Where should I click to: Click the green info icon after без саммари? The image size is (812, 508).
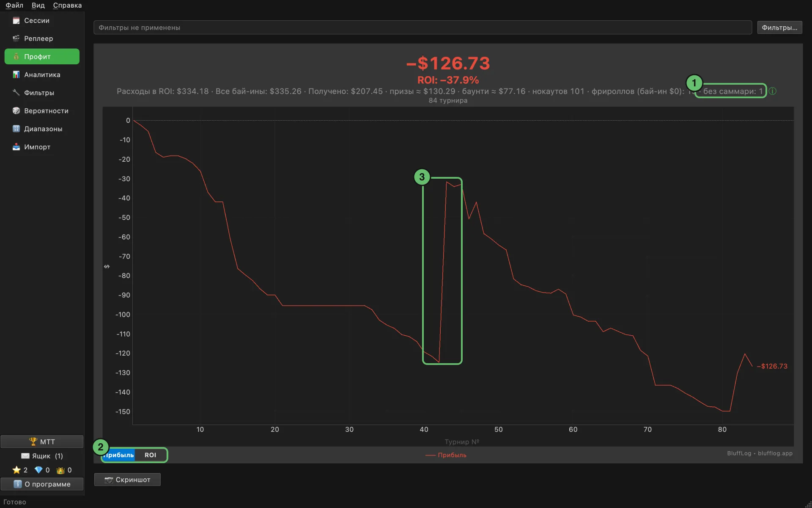[772, 91]
